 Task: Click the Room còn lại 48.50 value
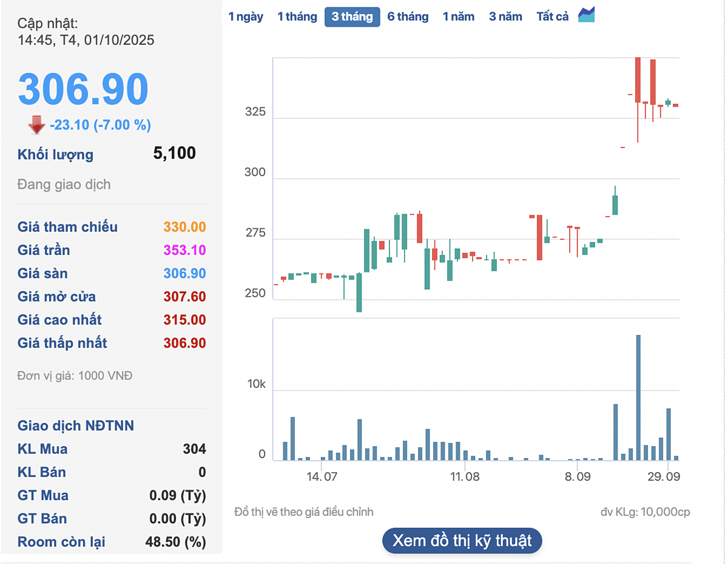(x=175, y=542)
